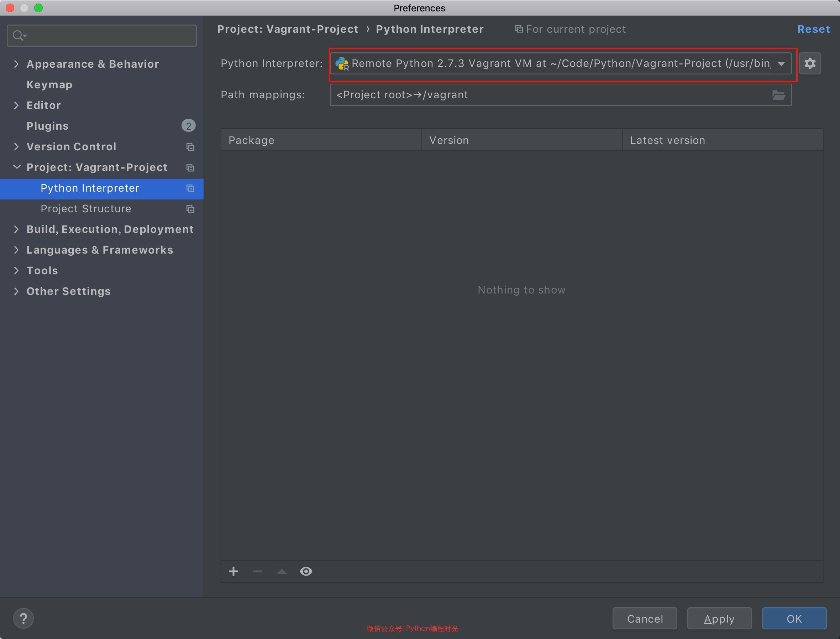
Task: Click the remove package minus icon
Action: [x=258, y=571]
